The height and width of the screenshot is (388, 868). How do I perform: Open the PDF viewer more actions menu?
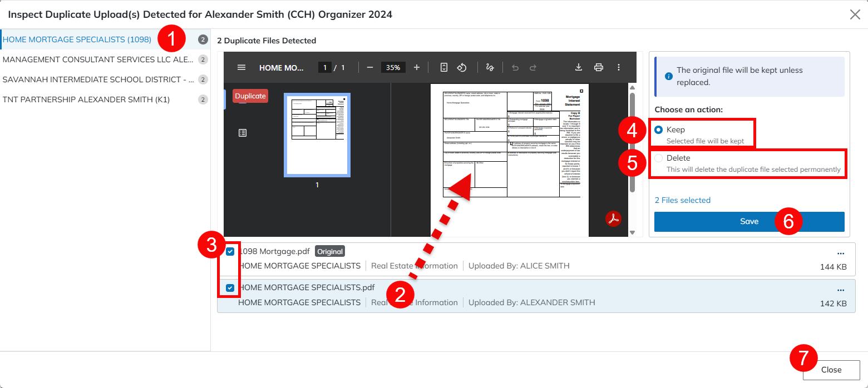click(619, 67)
